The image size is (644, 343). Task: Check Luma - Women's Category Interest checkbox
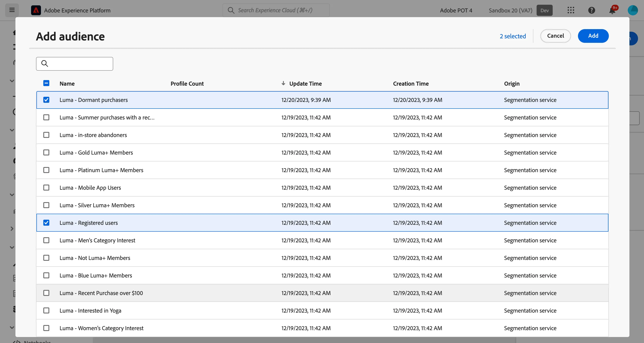point(46,328)
